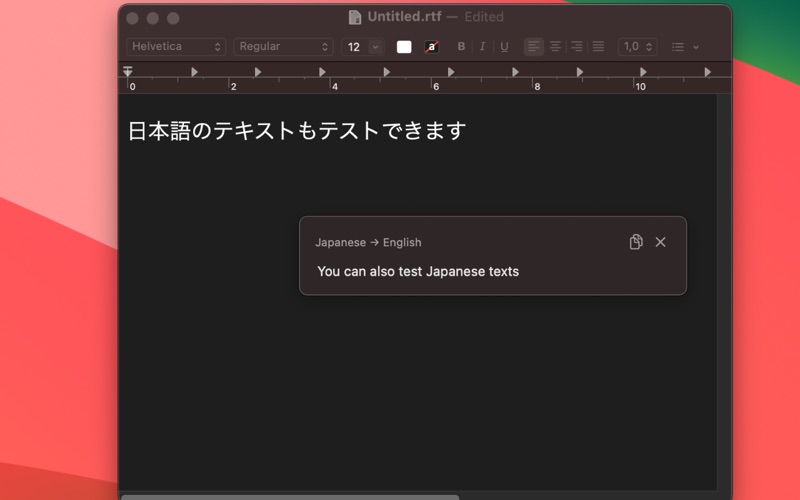Viewport: 800px width, 500px height.
Task: Click the font size 12 field
Action: 355,47
